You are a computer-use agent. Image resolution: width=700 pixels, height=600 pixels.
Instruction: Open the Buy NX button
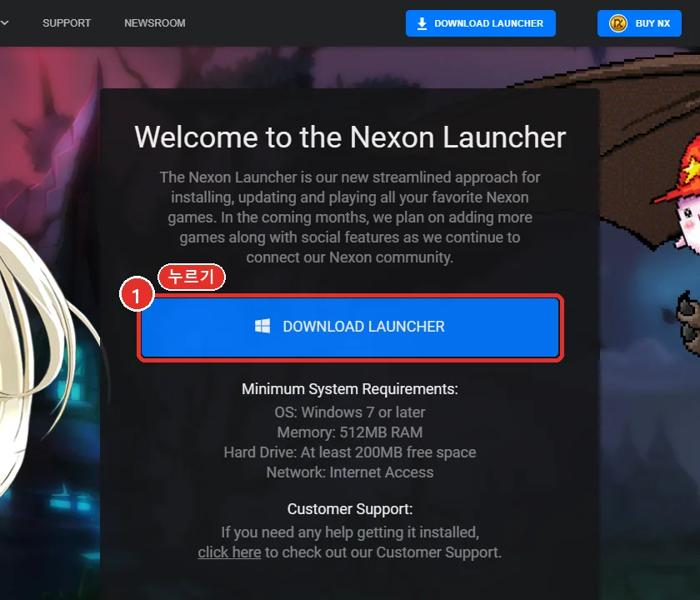[639, 23]
